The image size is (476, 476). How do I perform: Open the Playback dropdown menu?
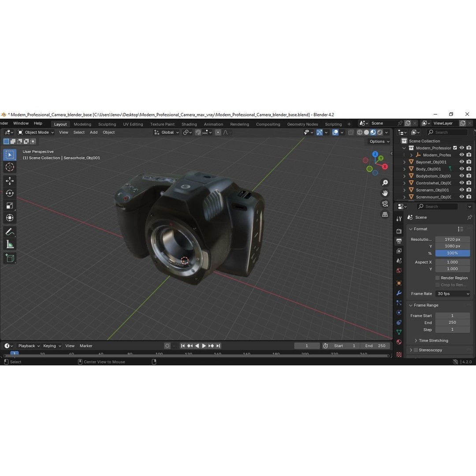coord(29,346)
